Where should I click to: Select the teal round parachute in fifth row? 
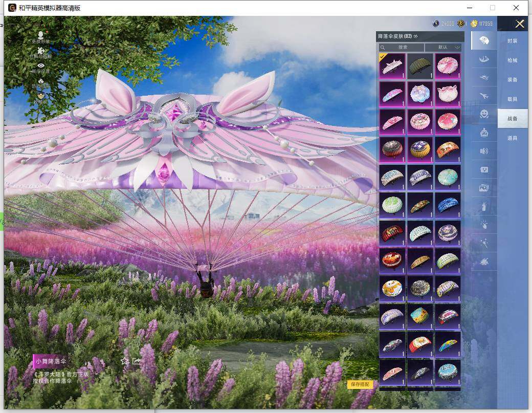click(448, 178)
